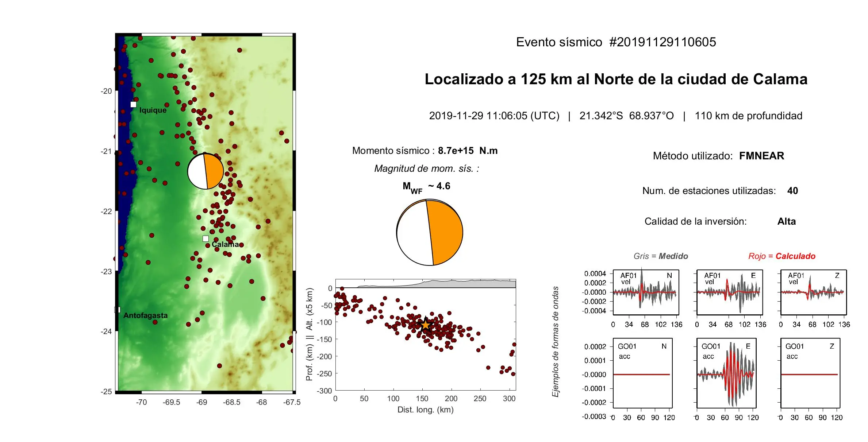
Task: Click the inversion quality value Alta
Action: 787,221
